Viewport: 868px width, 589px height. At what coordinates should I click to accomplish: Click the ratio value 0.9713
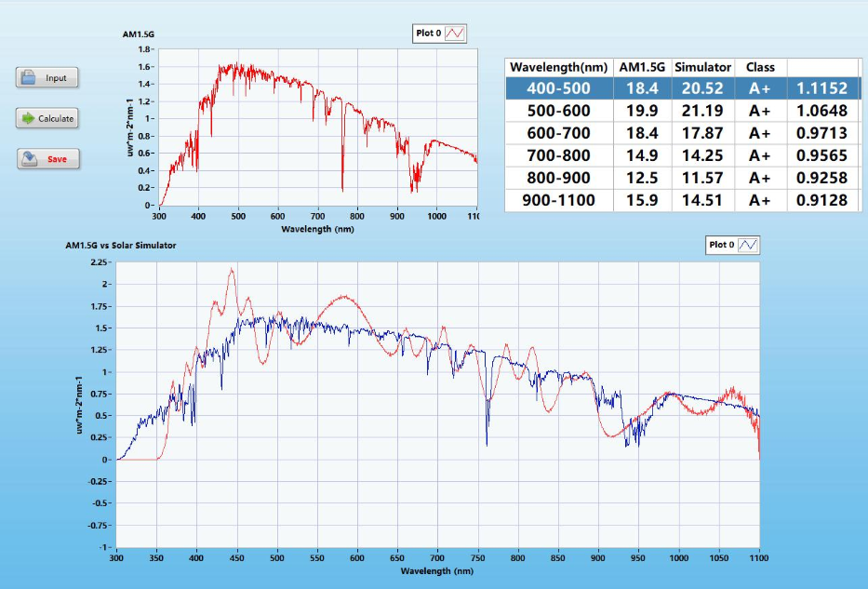[822, 133]
